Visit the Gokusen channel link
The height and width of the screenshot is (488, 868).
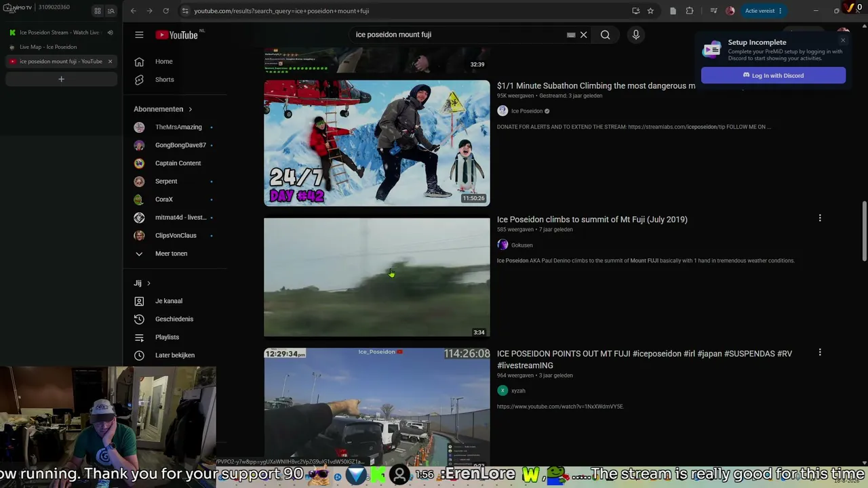pyautogui.click(x=521, y=245)
